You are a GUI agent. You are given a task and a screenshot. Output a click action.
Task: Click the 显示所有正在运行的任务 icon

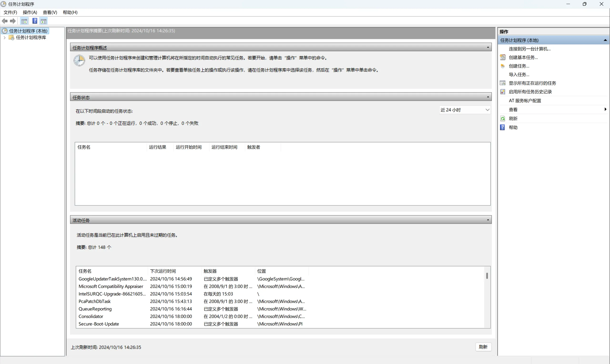pos(503,83)
